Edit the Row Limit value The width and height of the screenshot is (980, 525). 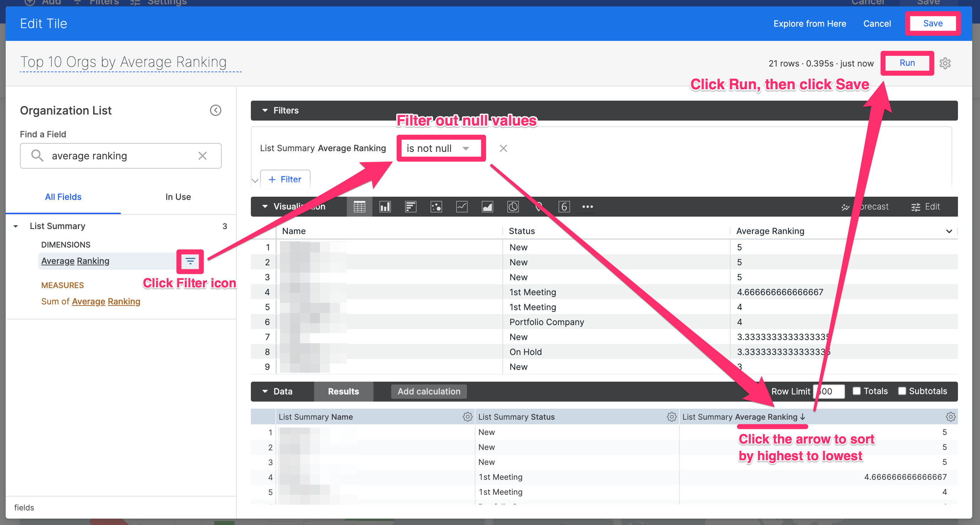tap(829, 391)
